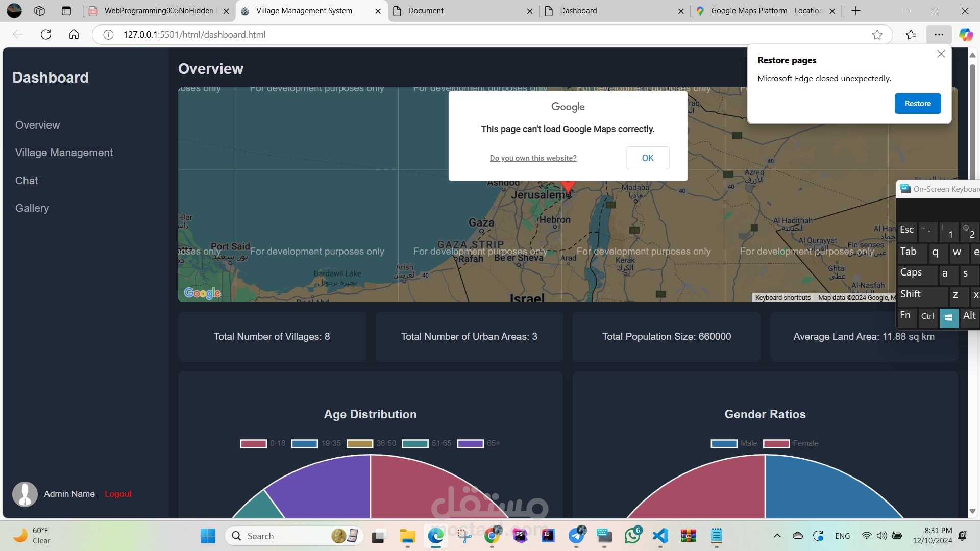Dismiss the Restore pages popup
The width and height of the screenshot is (980, 551).
tap(941, 54)
